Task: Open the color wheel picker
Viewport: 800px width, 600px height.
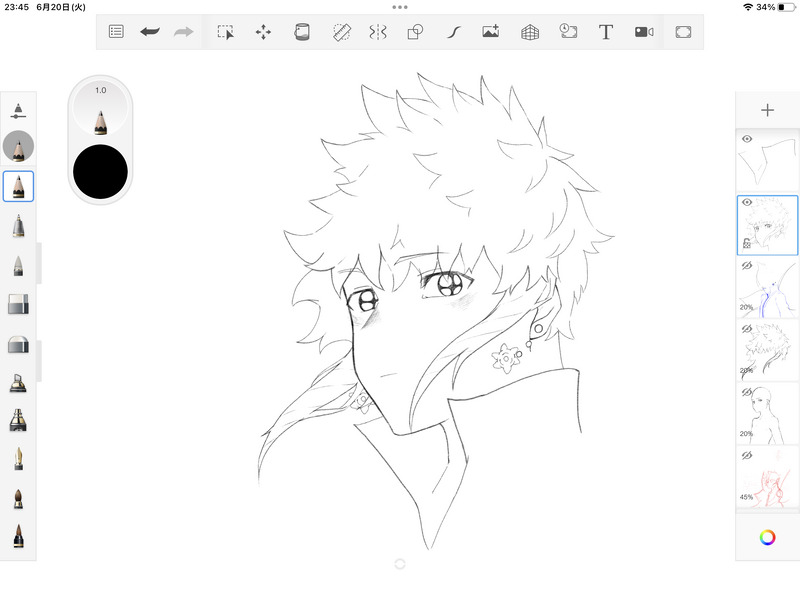Action: [767, 537]
